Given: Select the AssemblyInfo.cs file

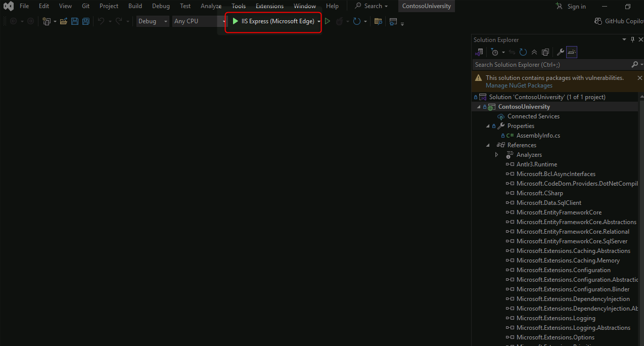Looking at the screenshot, I should pyautogui.click(x=538, y=136).
